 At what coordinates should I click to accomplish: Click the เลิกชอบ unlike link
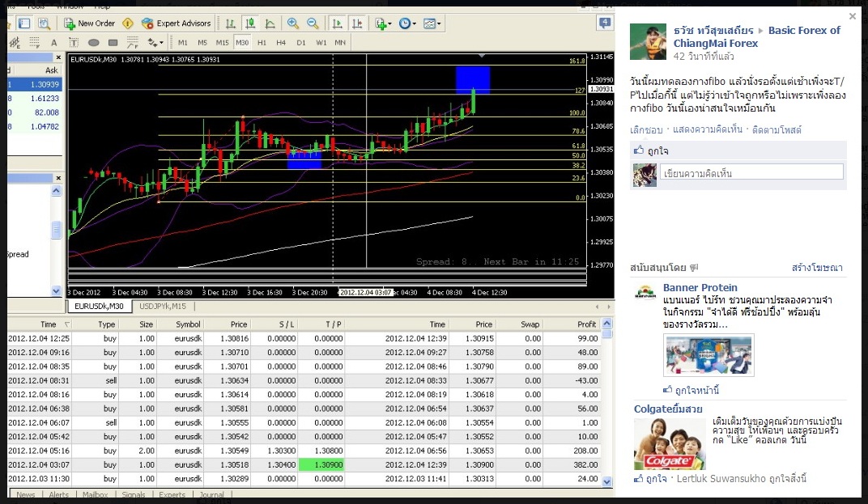646,130
